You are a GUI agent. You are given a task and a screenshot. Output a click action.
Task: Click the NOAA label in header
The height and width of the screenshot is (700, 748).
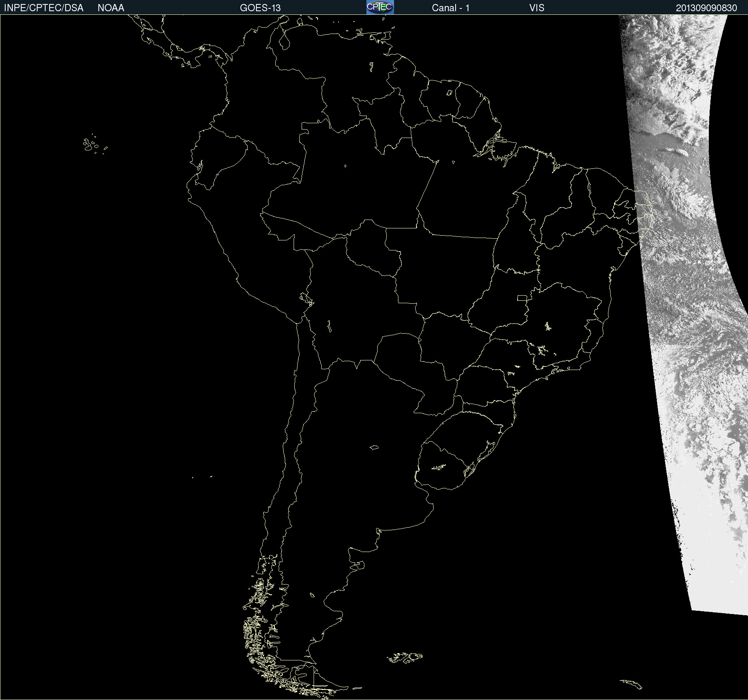click(x=111, y=8)
